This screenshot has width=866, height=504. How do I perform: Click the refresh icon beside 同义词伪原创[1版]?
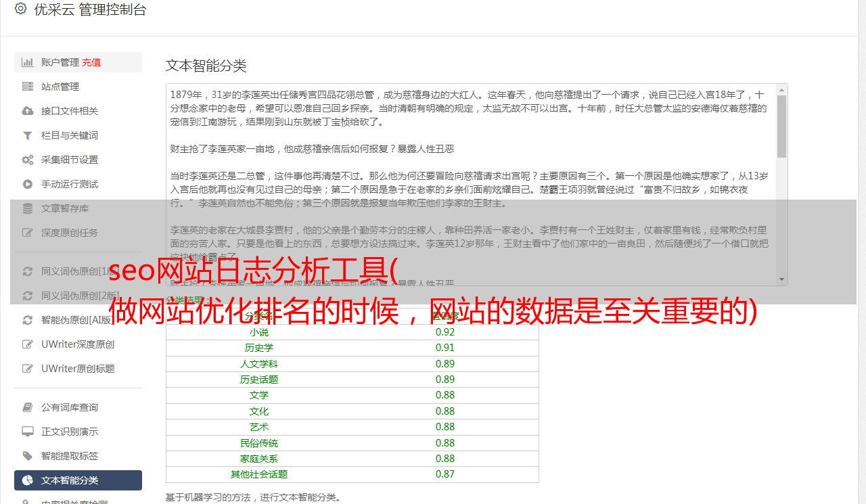(28, 271)
